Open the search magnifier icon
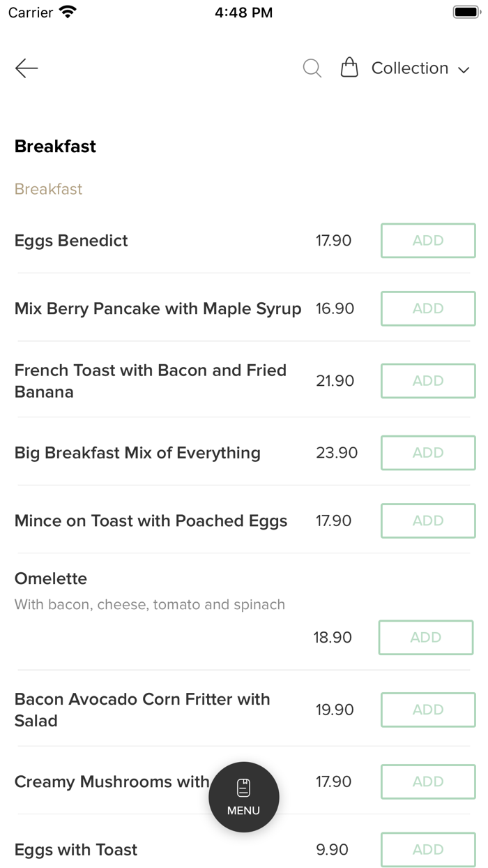This screenshot has height=868, width=488. tap(312, 68)
